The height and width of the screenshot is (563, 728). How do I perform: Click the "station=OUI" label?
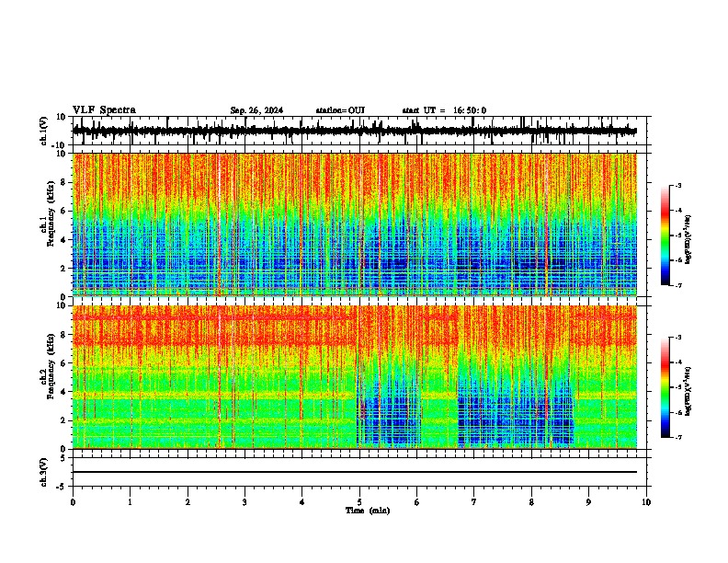pos(340,110)
